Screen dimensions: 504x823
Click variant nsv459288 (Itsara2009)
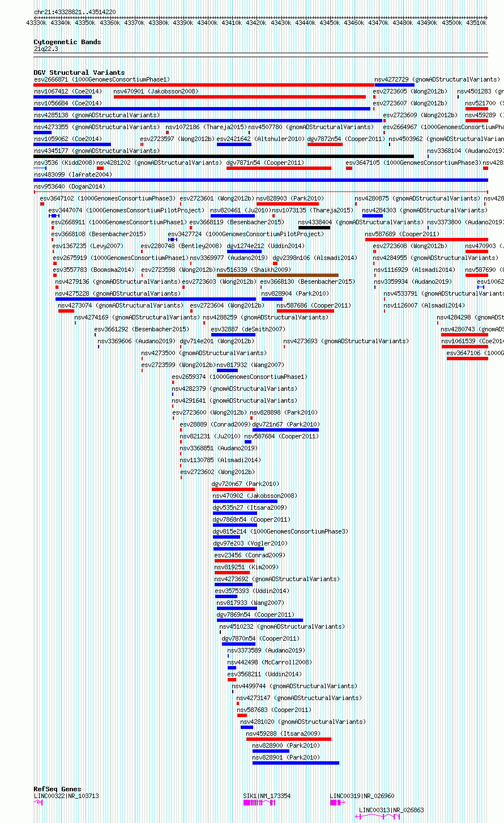pyautogui.click(x=283, y=734)
